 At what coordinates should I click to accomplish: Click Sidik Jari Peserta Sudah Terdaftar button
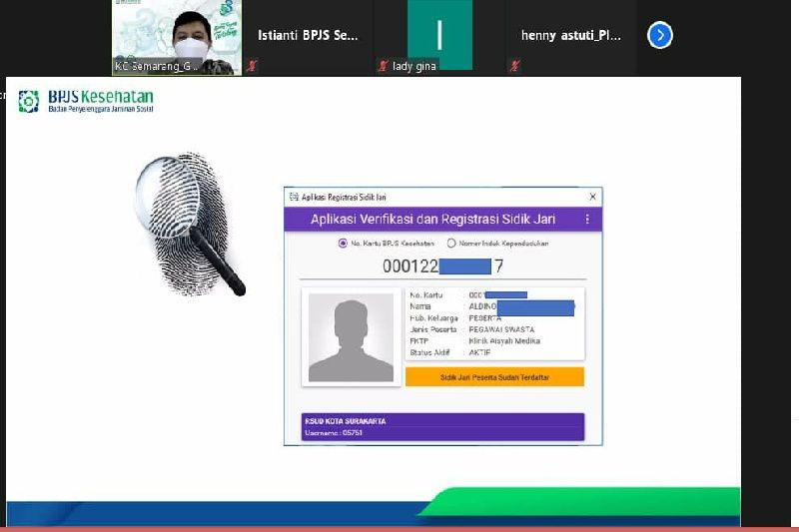pyautogui.click(x=494, y=377)
